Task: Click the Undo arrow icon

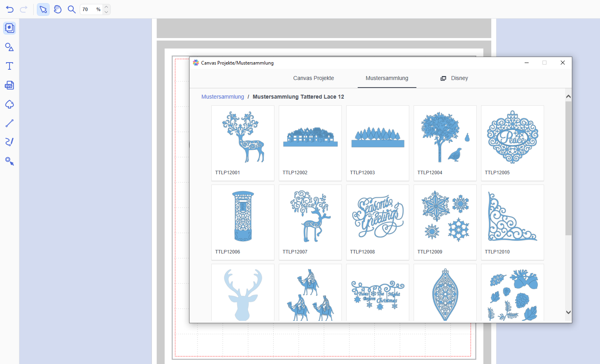Action: tap(10, 10)
